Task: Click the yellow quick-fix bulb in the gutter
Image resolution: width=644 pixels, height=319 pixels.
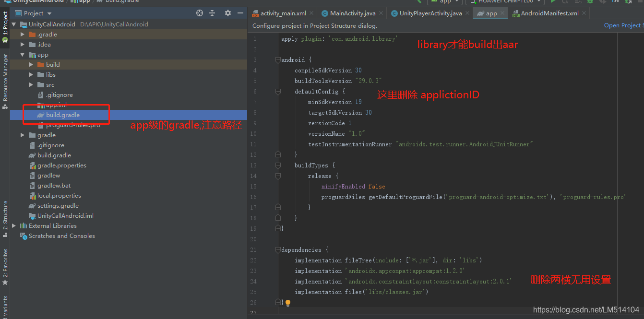Action: [287, 303]
